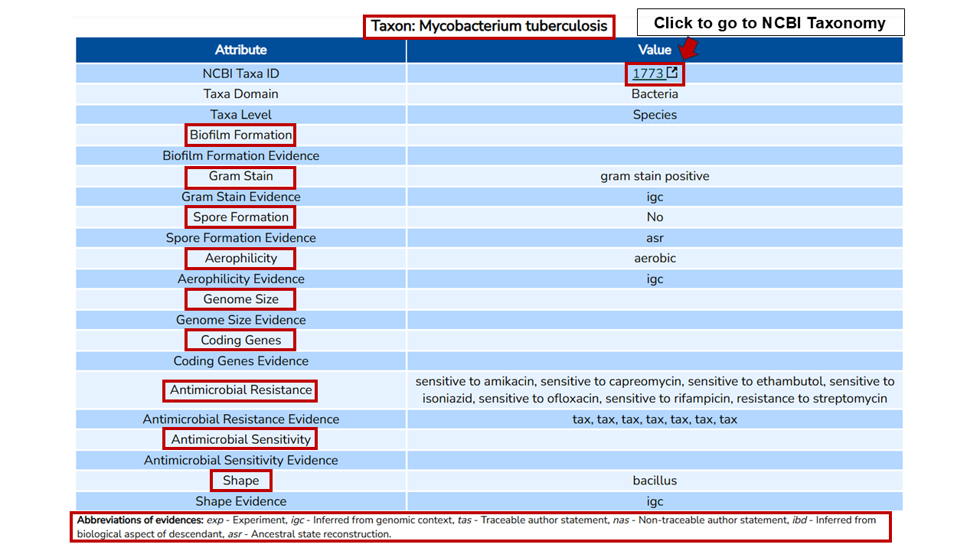
Task: Click the 'Shape Evidence' label
Action: tap(241, 501)
